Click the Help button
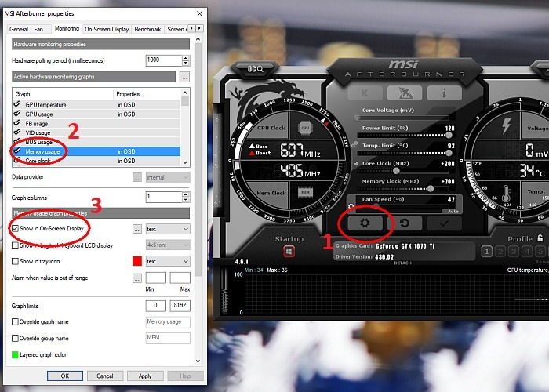This screenshot has width=549, height=392. point(185,376)
